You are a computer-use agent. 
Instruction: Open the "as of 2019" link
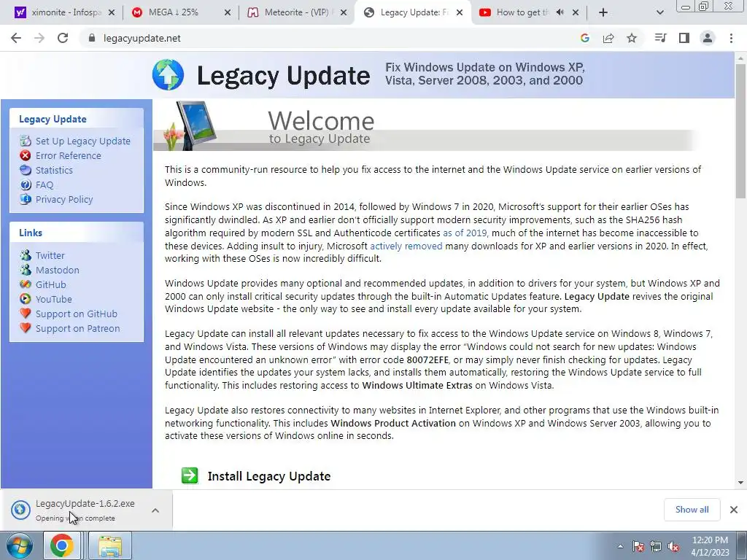click(465, 233)
